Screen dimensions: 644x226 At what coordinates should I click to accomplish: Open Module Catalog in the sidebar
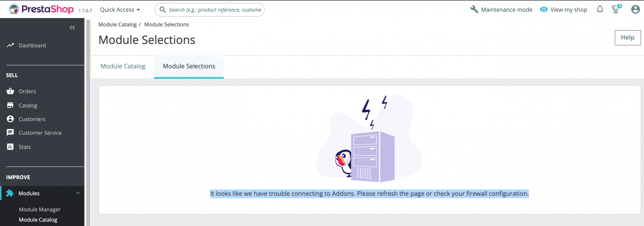38,220
